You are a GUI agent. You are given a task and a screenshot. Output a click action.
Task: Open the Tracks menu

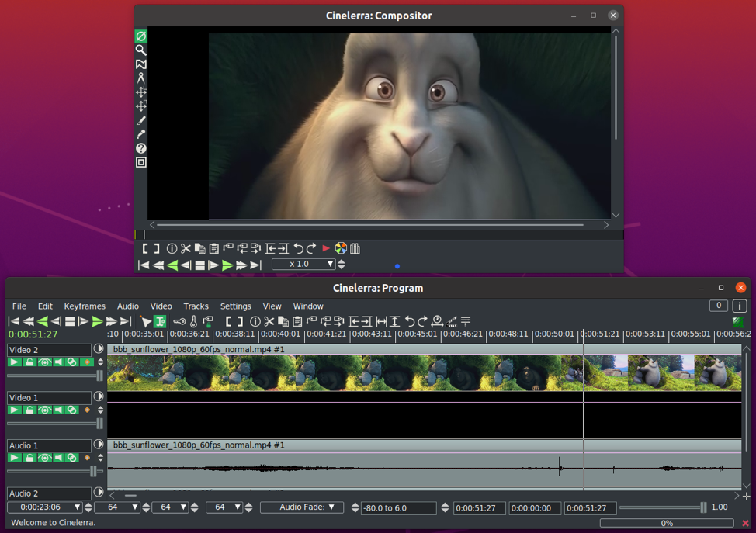tap(196, 306)
